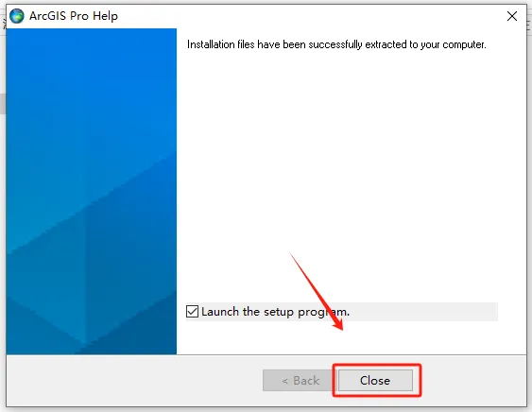Click the background window strip at far left
Image resolution: width=532 pixels, height=412 pixels.
point(3,102)
